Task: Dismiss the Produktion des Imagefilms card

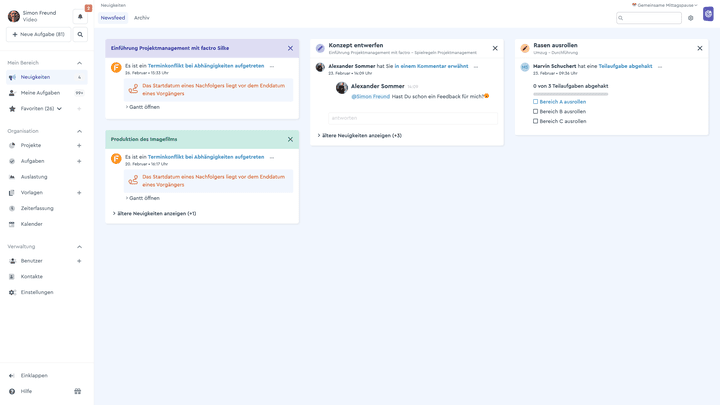Action: [x=290, y=140]
